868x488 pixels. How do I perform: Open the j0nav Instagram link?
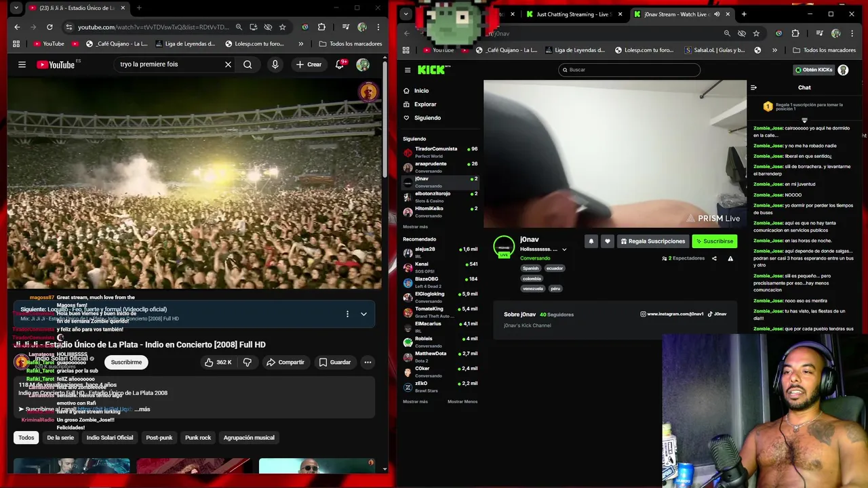click(672, 314)
